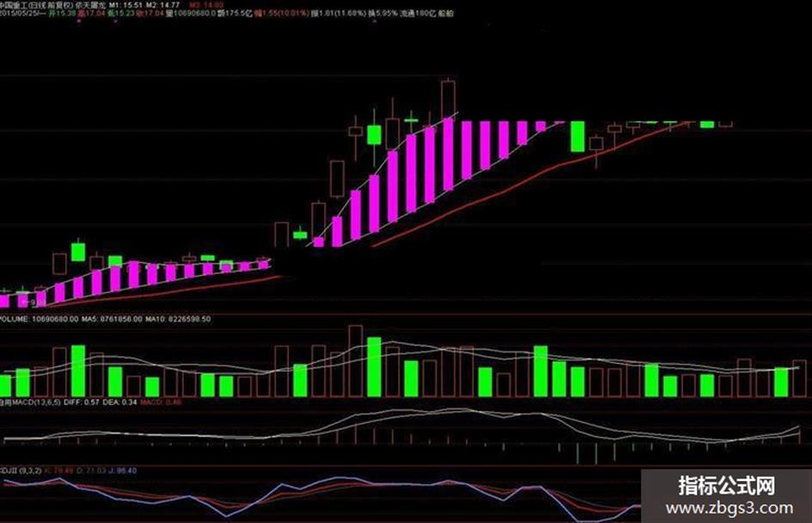Viewport: 812px width, 523px height.
Task: Click the highest hollow candlestick at the price peak
Action: [x=449, y=100]
